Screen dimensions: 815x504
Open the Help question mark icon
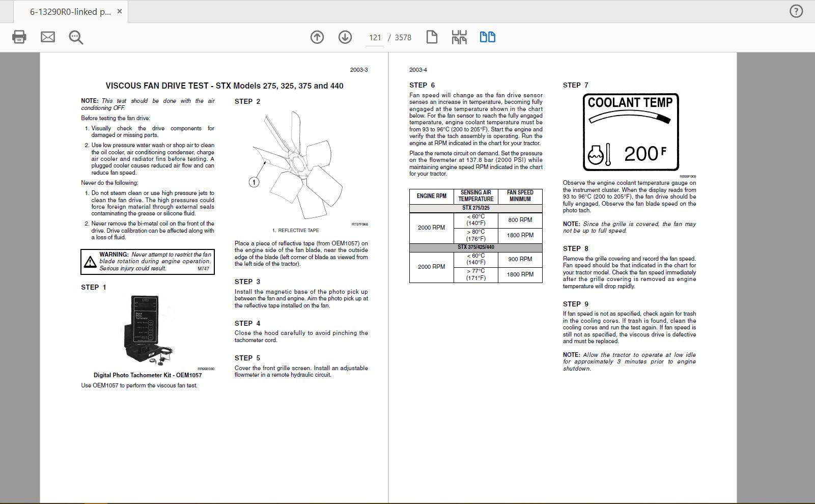(796, 11)
